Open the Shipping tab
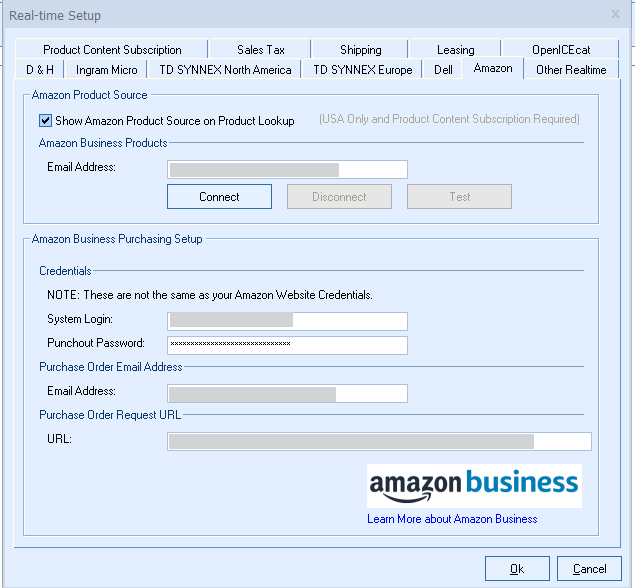This screenshot has height=588, width=635. [360, 50]
